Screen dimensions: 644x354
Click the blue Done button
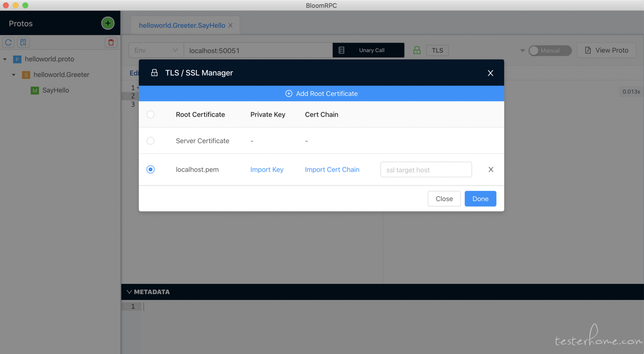[480, 199]
